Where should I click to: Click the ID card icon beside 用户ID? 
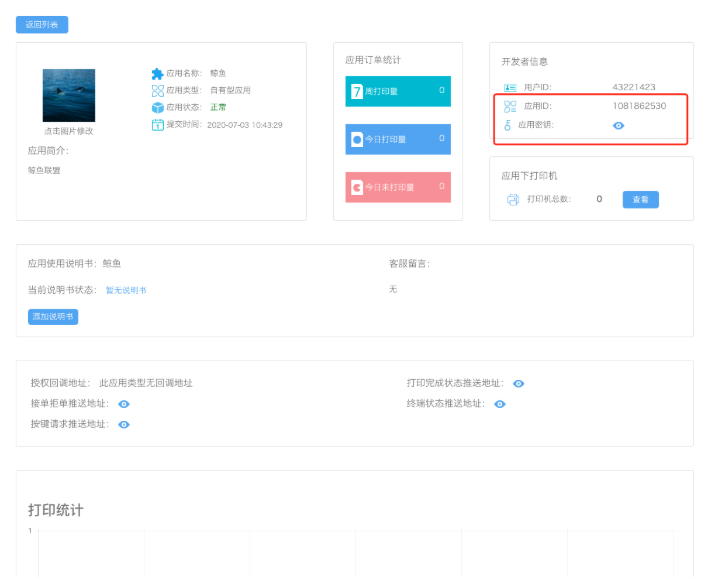tap(510, 88)
